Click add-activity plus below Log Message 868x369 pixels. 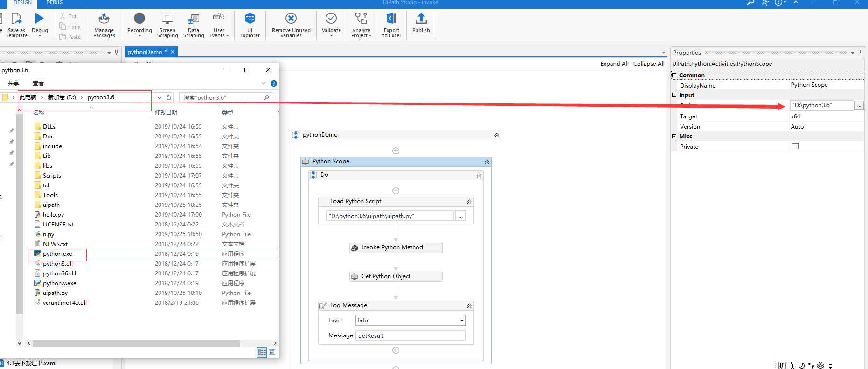396,350
